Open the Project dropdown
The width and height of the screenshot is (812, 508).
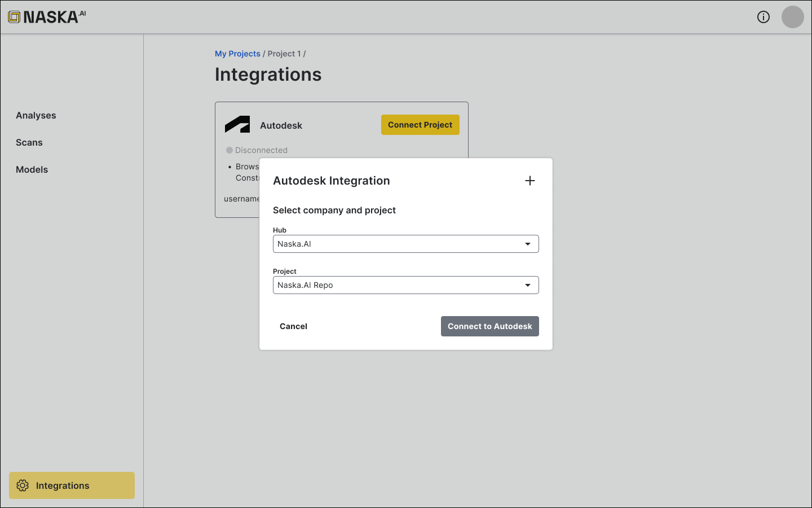point(406,285)
